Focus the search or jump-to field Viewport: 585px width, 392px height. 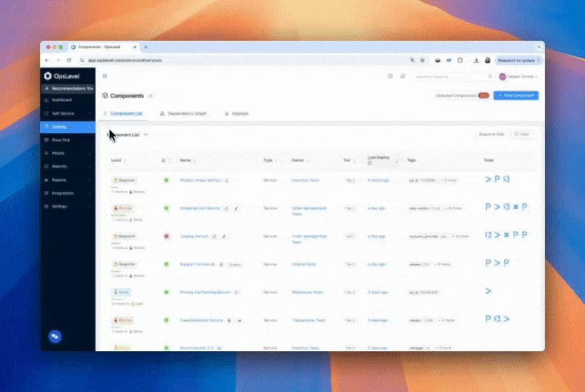click(x=454, y=77)
